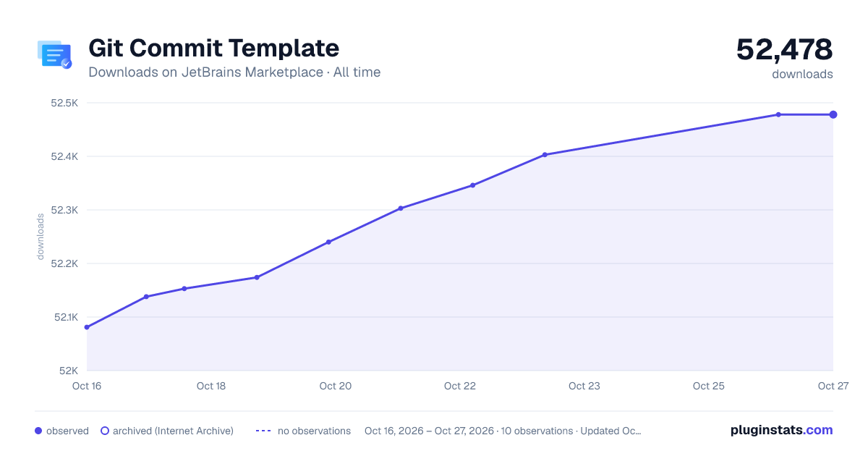Click the 'Git Commit Template' title

[x=213, y=48]
